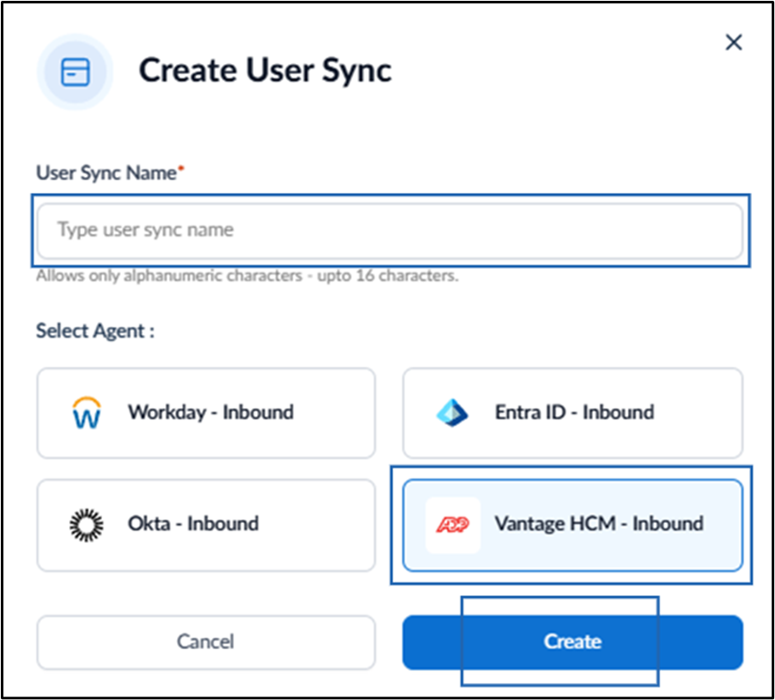Click the Create button
The height and width of the screenshot is (700, 775).
[573, 641]
